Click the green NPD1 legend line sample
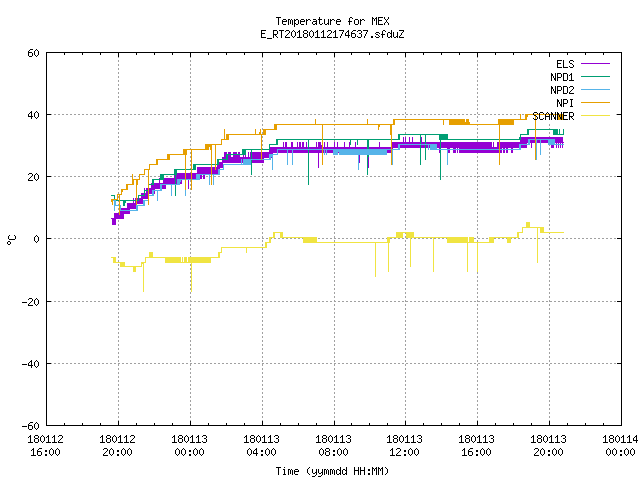Viewport: 640px width, 480px height. click(595, 77)
